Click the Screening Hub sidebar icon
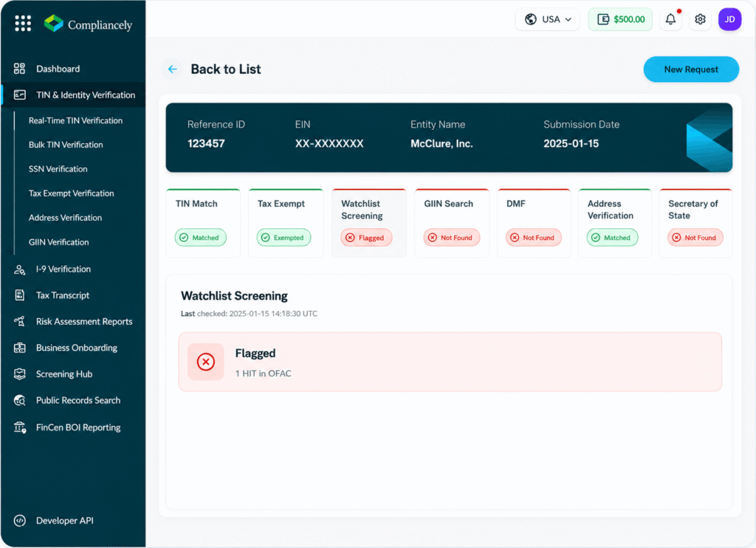The width and height of the screenshot is (756, 548). (19, 374)
